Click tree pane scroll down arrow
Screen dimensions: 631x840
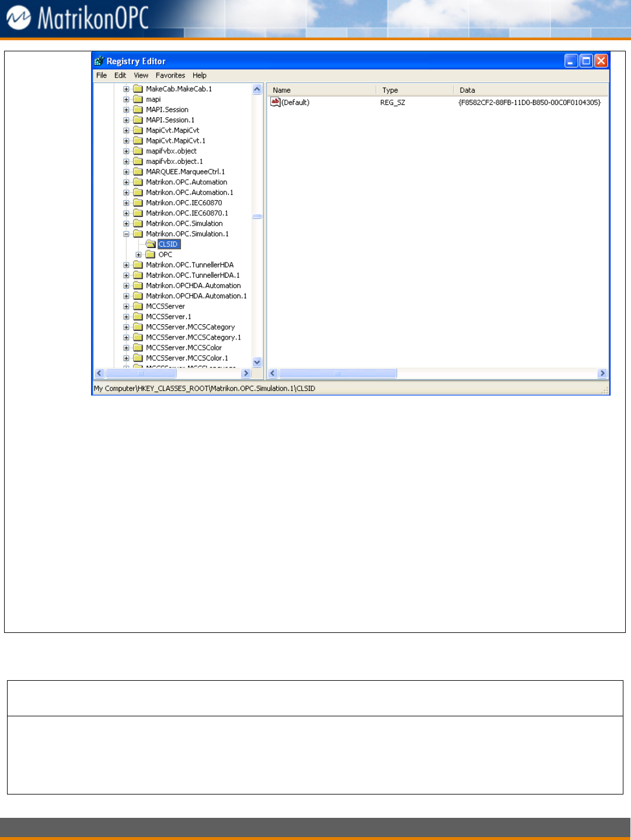[257, 362]
